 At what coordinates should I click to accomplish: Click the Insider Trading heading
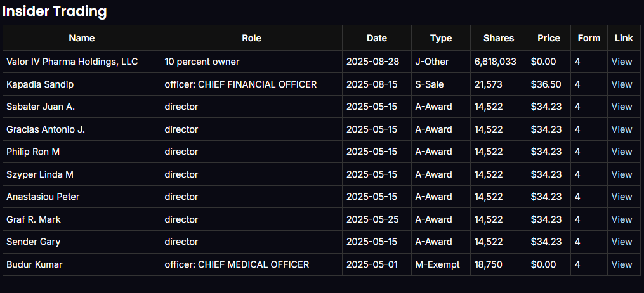coord(55,11)
